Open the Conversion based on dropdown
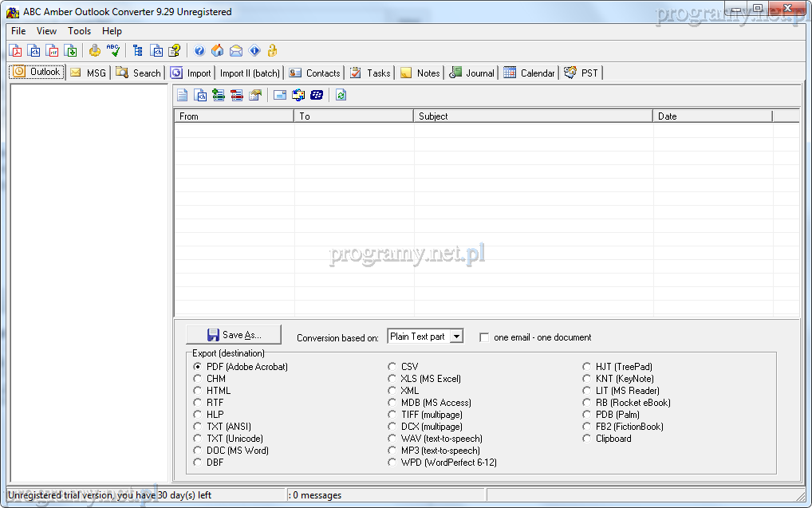812x508 pixels. 456,337
